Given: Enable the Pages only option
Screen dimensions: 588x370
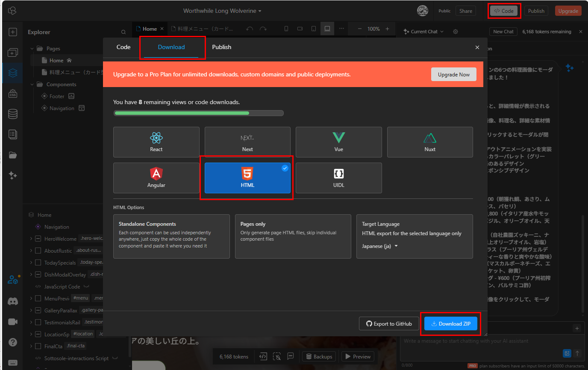Looking at the screenshot, I should [x=293, y=236].
